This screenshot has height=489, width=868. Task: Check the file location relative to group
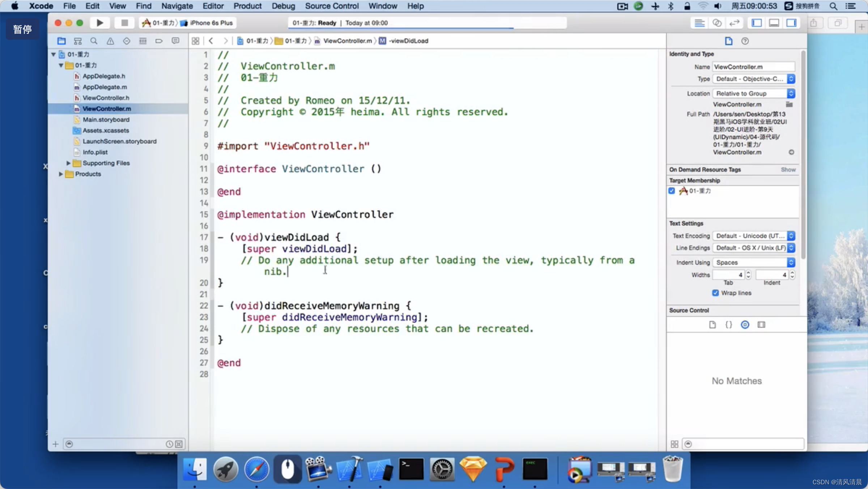pyautogui.click(x=751, y=93)
